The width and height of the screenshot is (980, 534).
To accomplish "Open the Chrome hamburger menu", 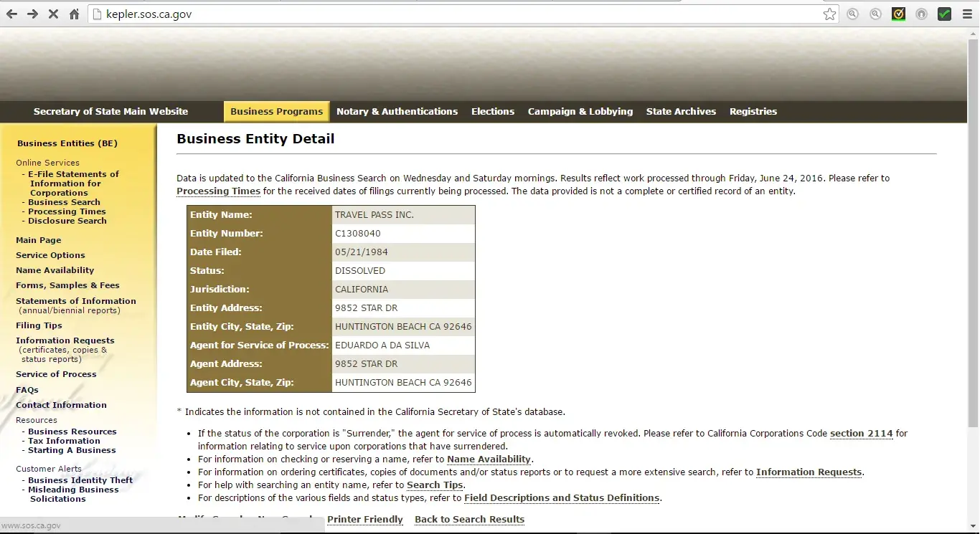I will (967, 14).
